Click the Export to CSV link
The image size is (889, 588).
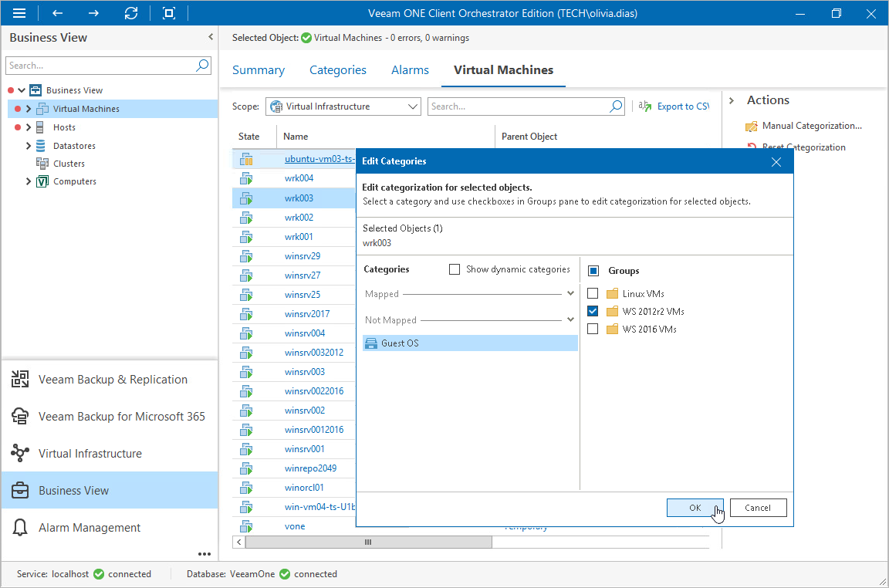(683, 106)
